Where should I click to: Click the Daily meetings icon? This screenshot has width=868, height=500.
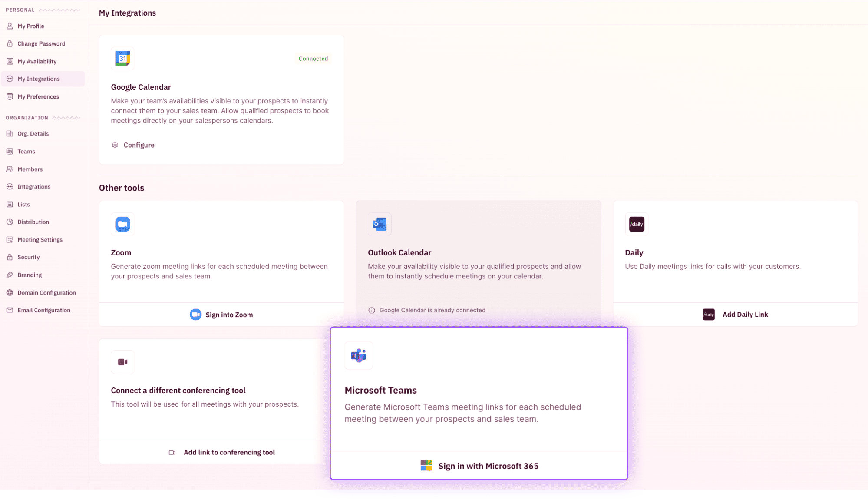pos(636,224)
